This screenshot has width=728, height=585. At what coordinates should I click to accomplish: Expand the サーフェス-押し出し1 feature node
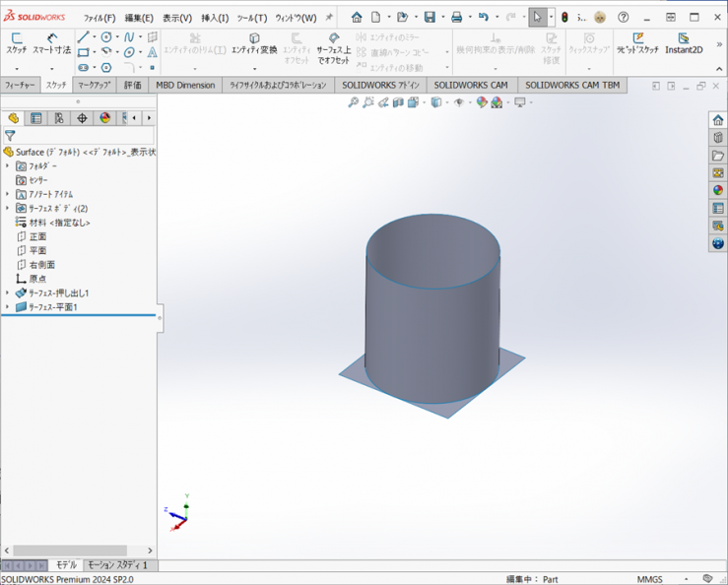[x=8, y=293]
